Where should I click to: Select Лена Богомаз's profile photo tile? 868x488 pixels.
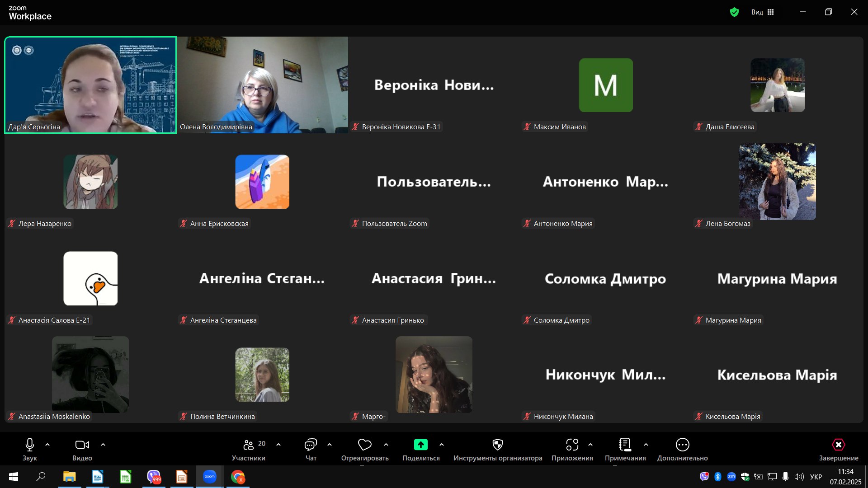[x=777, y=182]
